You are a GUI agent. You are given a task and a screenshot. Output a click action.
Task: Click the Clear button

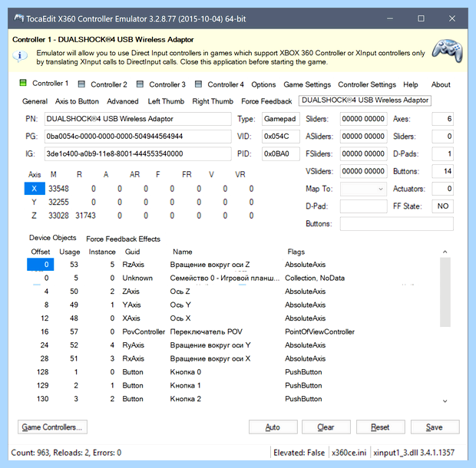click(x=326, y=427)
